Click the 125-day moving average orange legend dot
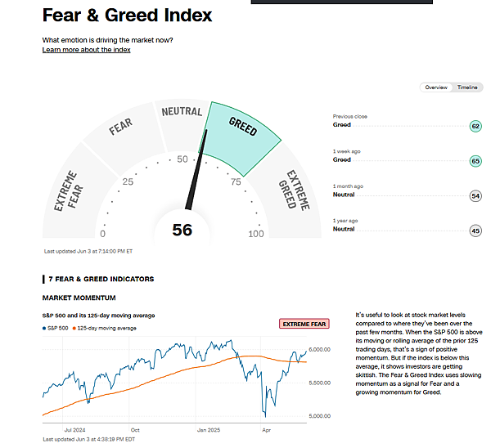This screenshot has width=491, height=448. tap(75, 328)
